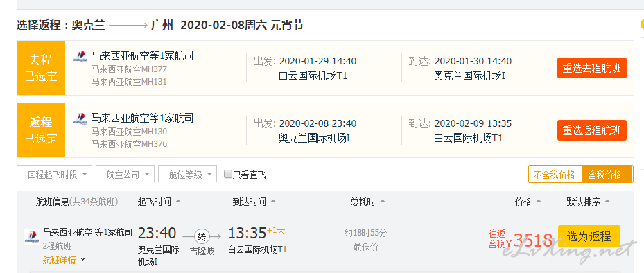Enable the 只看直飞 checkbox
The image size is (644, 273).
pos(228,174)
